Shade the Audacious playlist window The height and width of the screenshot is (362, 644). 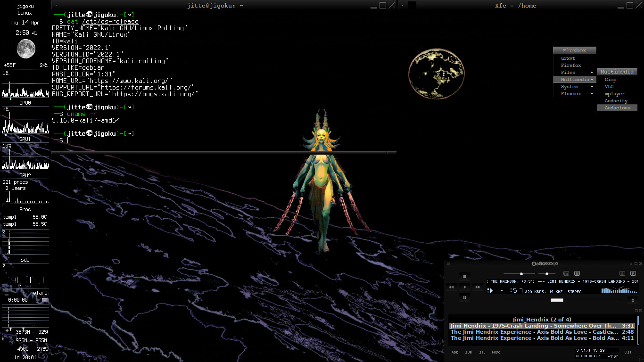click(636, 311)
